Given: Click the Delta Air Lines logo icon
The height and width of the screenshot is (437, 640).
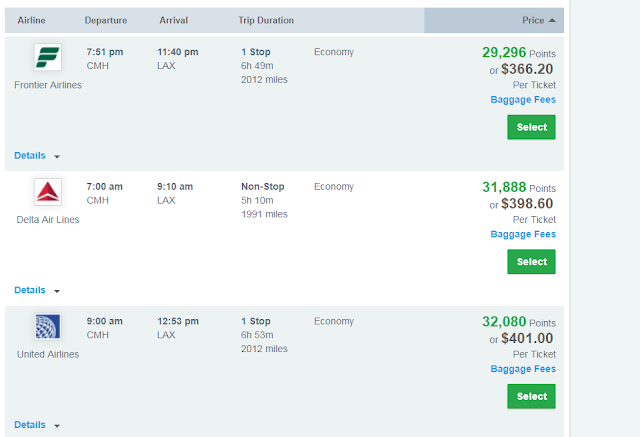Looking at the screenshot, I should coord(48,192).
